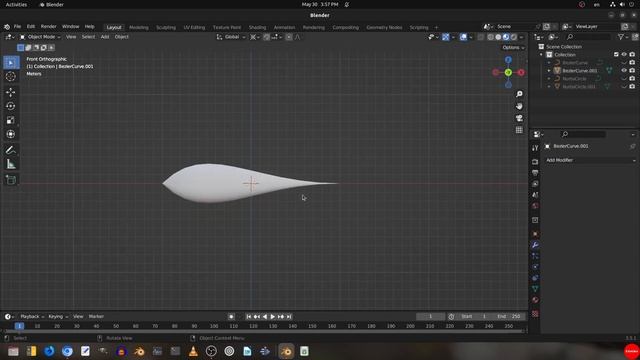Screen dimensions: 640x360
Task: Switch to the Geometry Nodes workspace tab
Action: (384, 27)
